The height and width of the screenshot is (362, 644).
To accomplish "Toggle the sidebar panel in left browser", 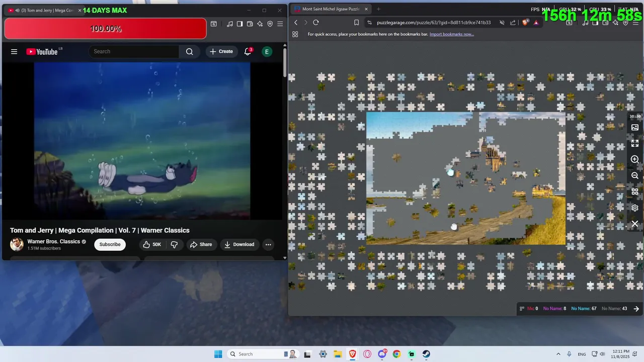I will [240, 24].
